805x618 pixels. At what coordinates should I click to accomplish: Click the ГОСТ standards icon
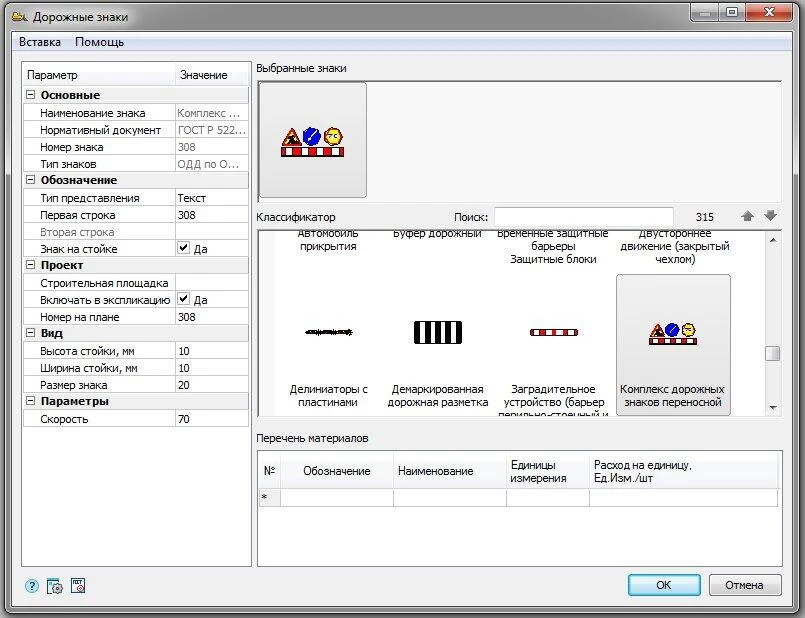pos(78,586)
